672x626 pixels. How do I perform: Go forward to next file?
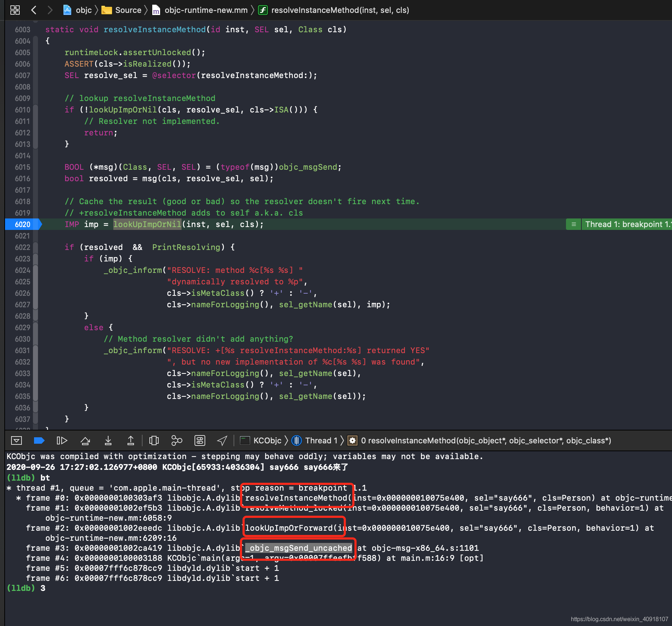click(x=50, y=10)
